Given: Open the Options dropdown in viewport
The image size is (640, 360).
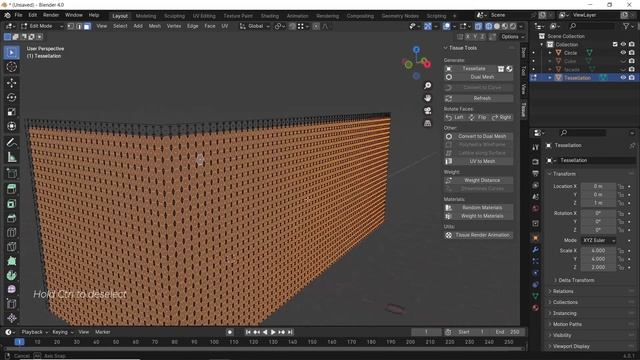Looking at the screenshot, I should (x=512, y=37).
